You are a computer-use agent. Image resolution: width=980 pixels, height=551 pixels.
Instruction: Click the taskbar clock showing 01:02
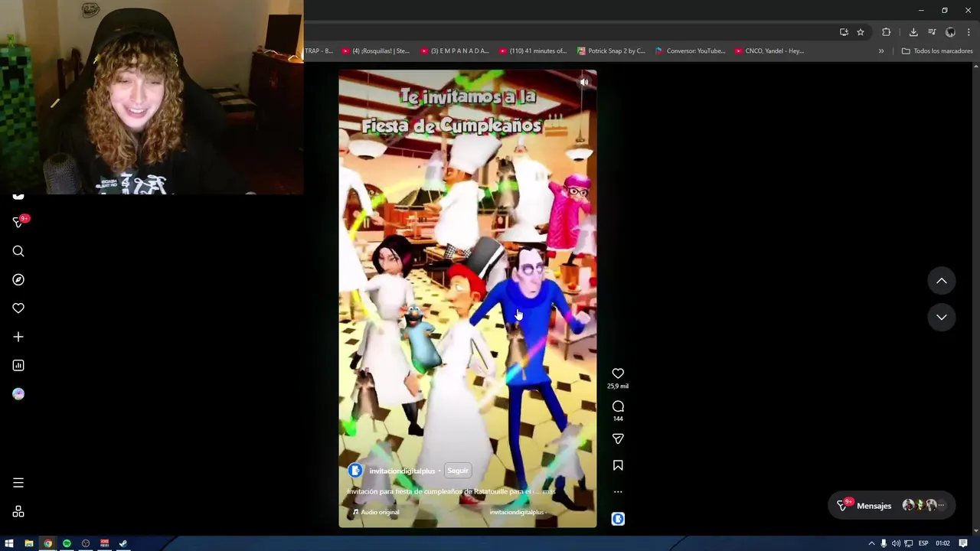942,543
